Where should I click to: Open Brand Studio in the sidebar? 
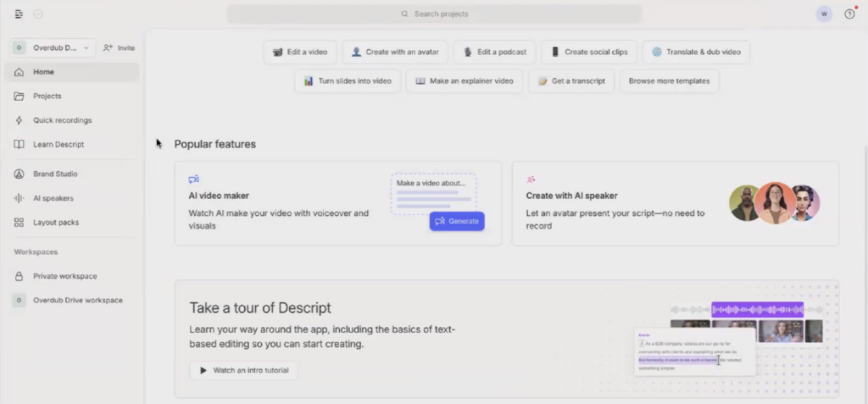[72, 174]
